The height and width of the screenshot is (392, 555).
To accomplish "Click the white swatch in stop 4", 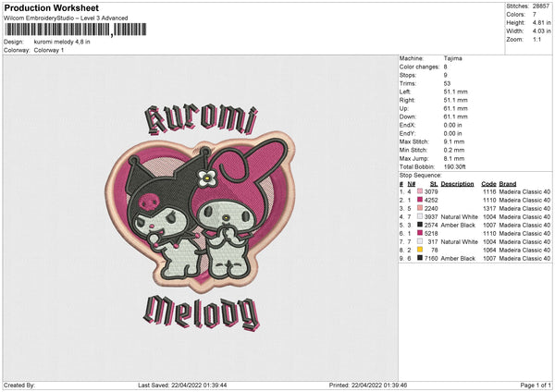I will (x=420, y=216).
